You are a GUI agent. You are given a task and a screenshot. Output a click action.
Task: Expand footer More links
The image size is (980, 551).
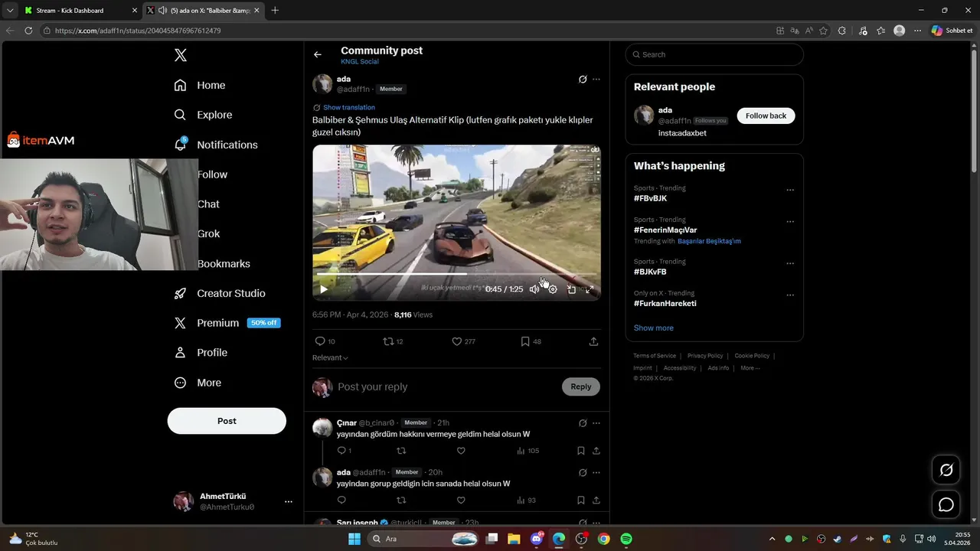[x=750, y=368]
